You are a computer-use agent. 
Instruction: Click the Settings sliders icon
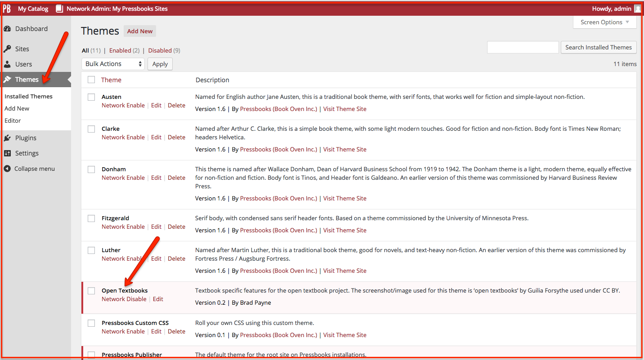7,153
